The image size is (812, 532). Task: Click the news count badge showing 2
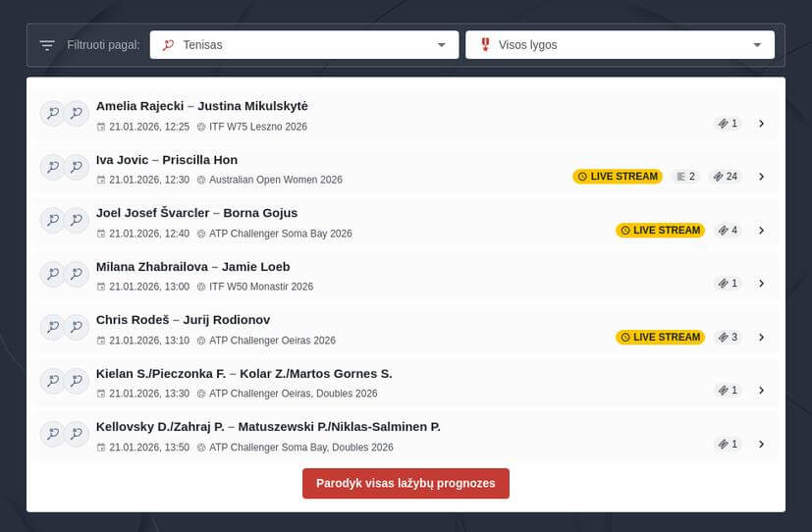pos(685,177)
